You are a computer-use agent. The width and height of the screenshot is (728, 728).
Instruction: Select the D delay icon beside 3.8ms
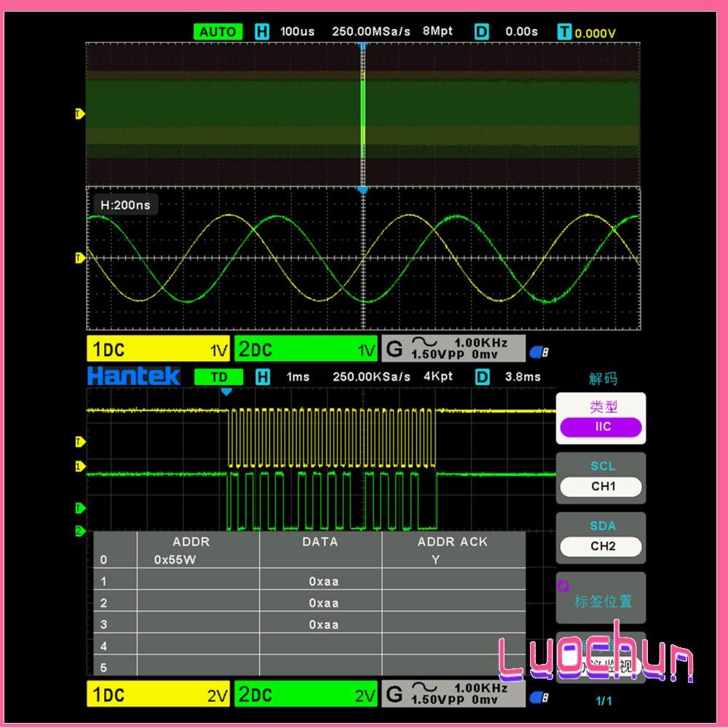pos(483,376)
